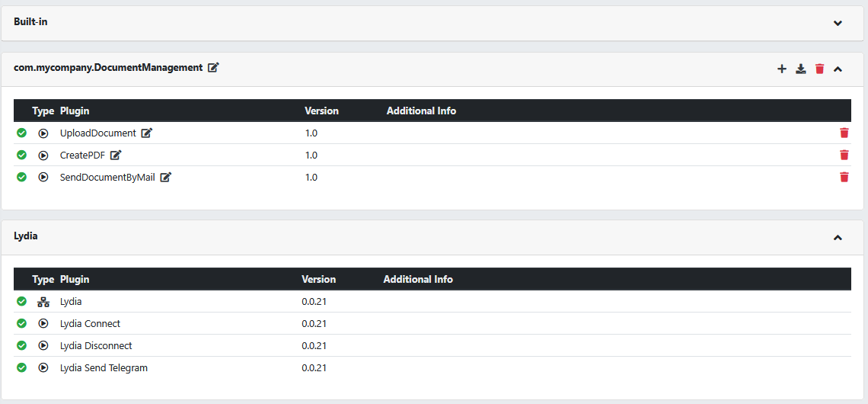Image resolution: width=868 pixels, height=404 pixels.
Task: Edit the com.mycompany.DocumentManagement package name
Action: (x=213, y=68)
